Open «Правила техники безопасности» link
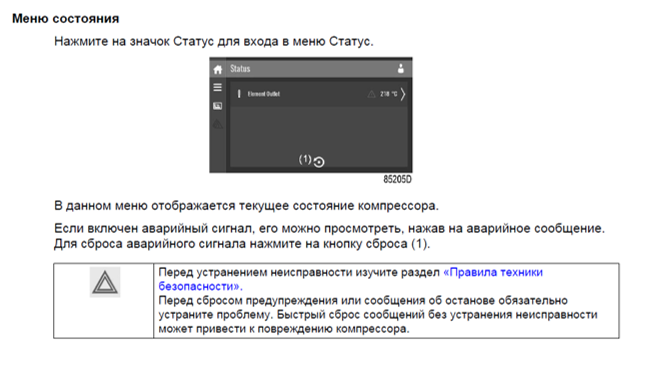This screenshot has width=645, height=377. click(x=350, y=279)
